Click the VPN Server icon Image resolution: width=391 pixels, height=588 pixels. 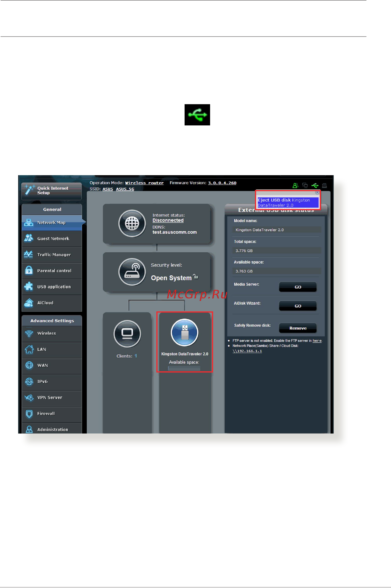pyautogui.click(x=29, y=397)
